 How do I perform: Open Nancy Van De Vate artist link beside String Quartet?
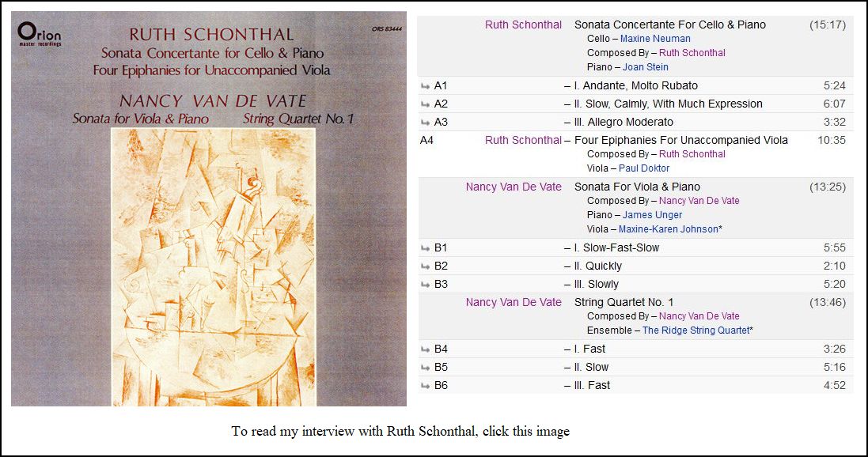click(514, 302)
